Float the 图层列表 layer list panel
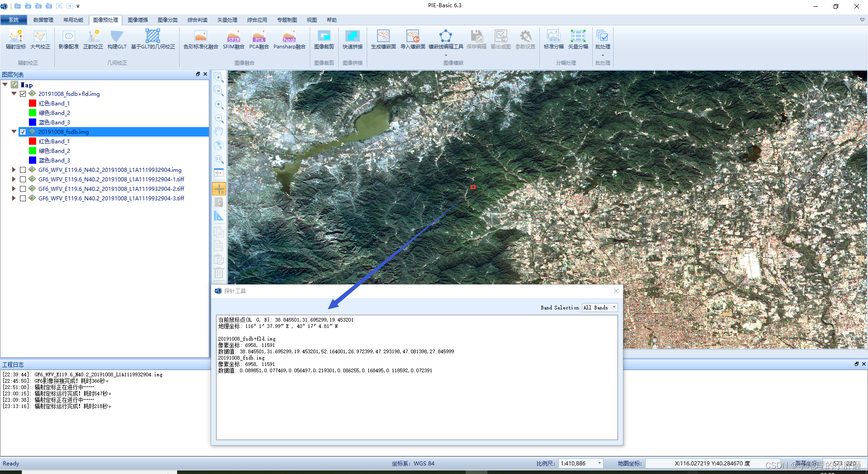Screen dimensions: 868x474 click(x=198, y=74)
